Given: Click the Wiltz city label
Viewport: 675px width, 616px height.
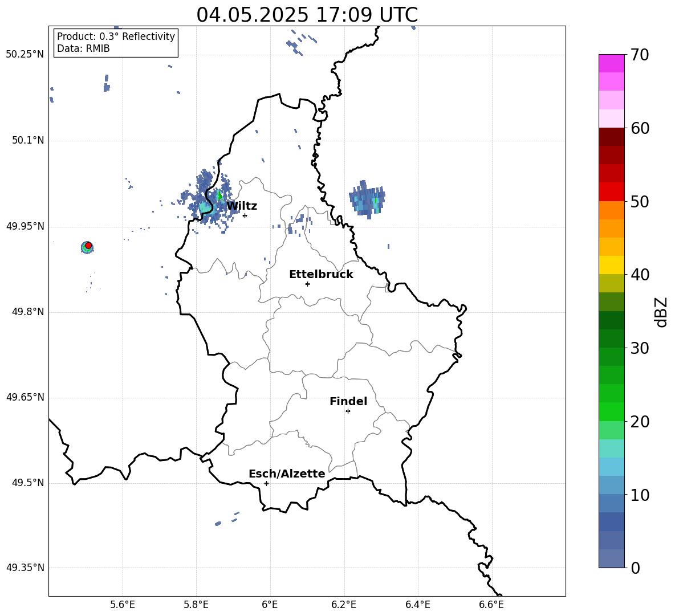Looking at the screenshot, I should point(242,206).
